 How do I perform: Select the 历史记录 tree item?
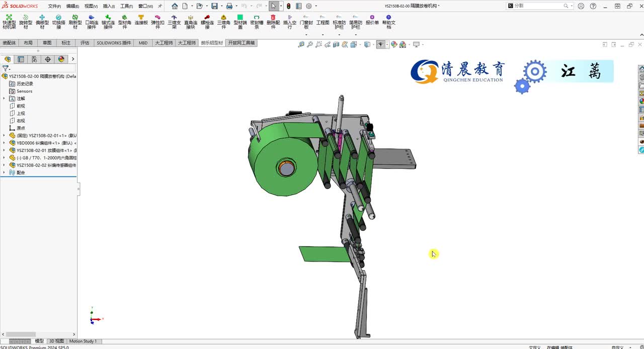coord(21,84)
